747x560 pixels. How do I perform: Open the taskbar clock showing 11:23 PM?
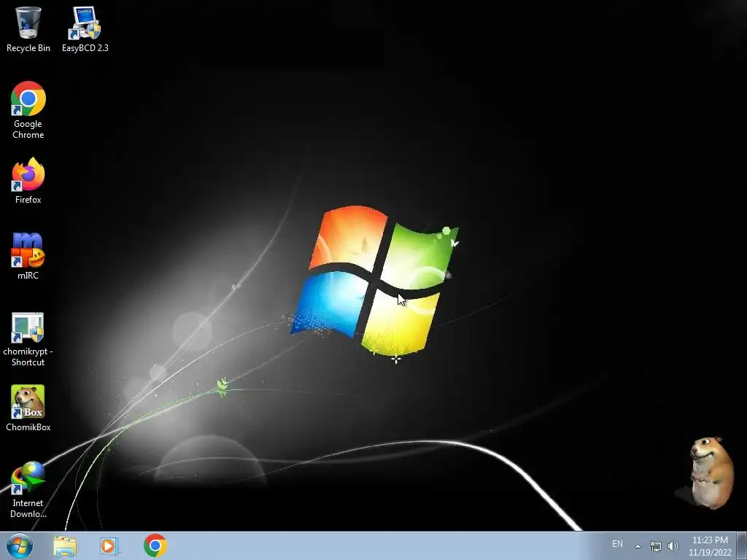click(x=710, y=546)
